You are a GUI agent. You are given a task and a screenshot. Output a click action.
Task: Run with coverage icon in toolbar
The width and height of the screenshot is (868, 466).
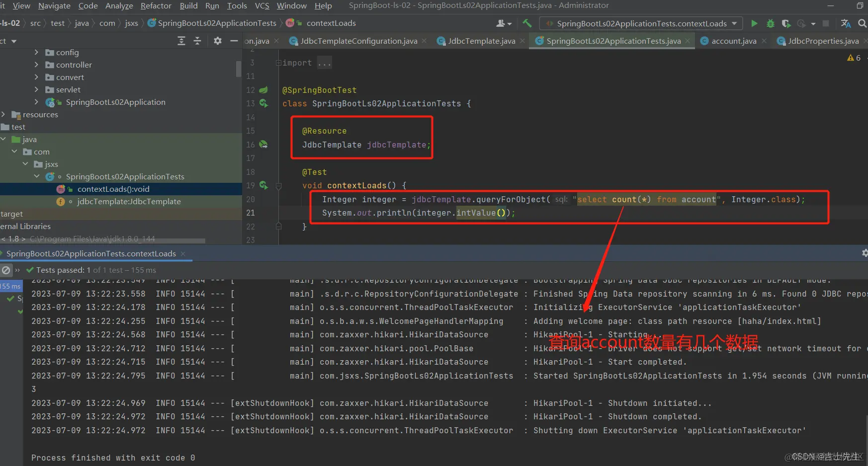[786, 23]
